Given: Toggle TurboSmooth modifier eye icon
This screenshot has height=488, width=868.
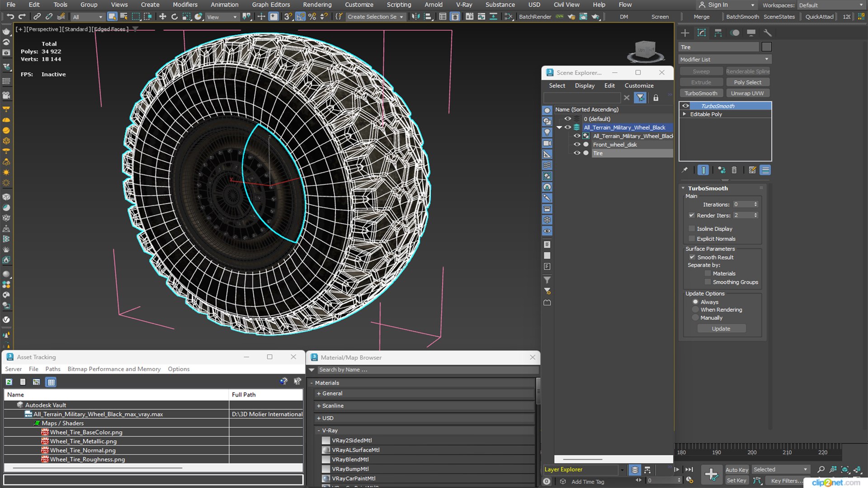Looking at the screenshot, I should click(685, 106).
